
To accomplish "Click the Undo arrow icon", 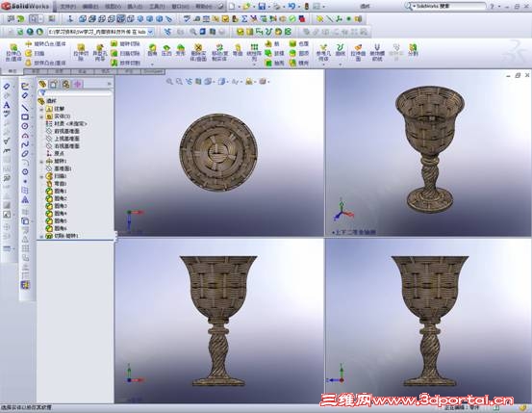I will (x=291, y=6).
